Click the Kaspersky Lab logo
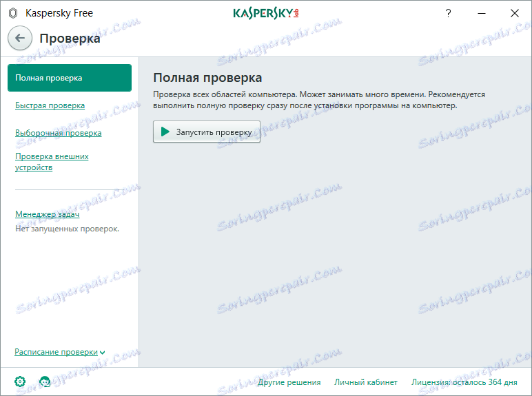The height and width of the screenshot is (396, 532). [x=266, y=13]
